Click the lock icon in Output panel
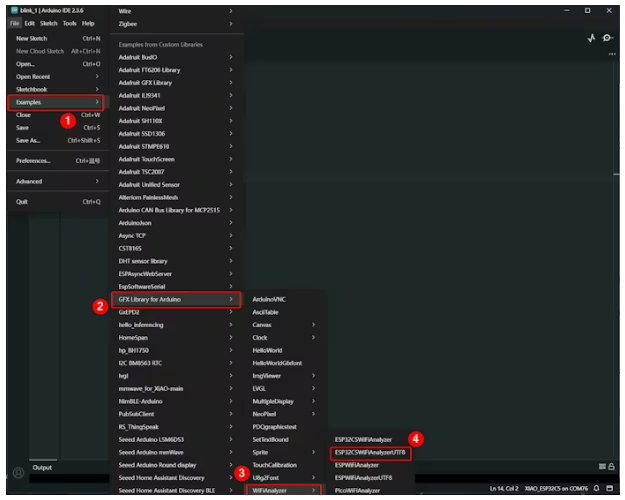This screenshot has height=500, width=625. point(611,466)
